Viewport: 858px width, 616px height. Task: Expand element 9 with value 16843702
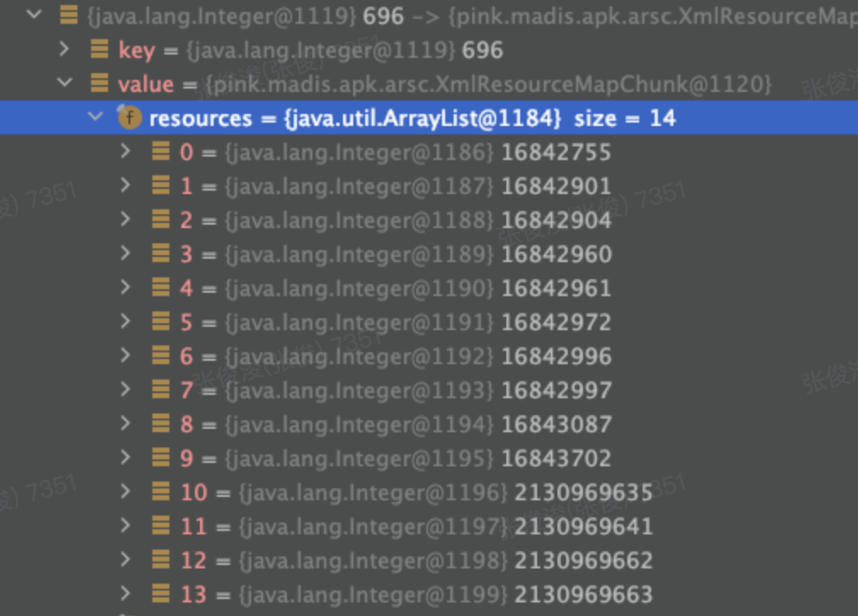pos(125,458)
